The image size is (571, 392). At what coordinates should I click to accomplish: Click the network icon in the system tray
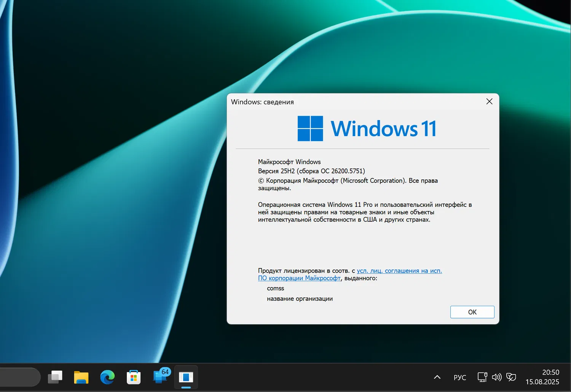[x=482, y=377]
